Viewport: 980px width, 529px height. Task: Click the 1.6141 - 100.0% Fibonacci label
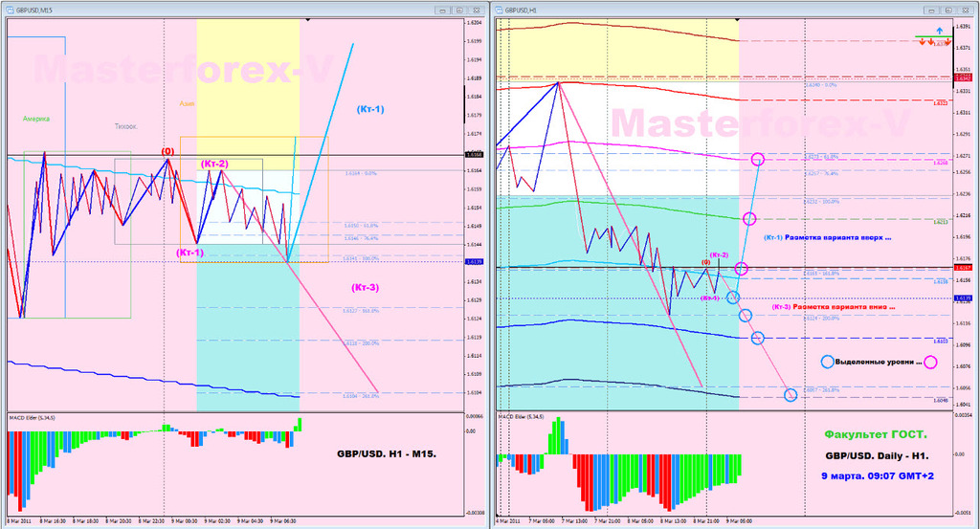coord(361,258)
